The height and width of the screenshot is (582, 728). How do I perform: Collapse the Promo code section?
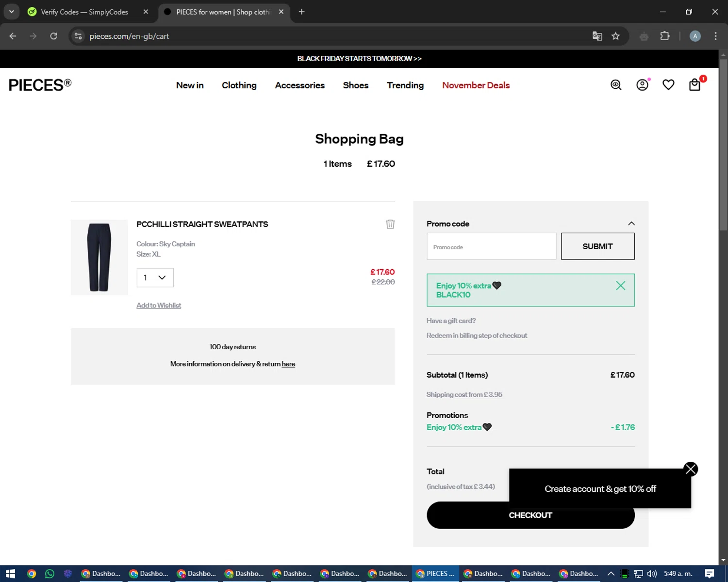click(x=631, y=224)
